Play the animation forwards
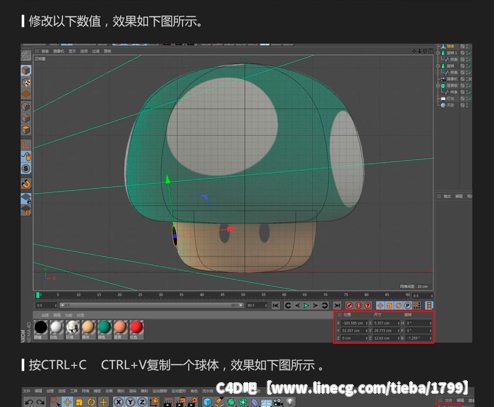Image resolution: width=502 pixels, height=407 pixels. click(306, 305)
